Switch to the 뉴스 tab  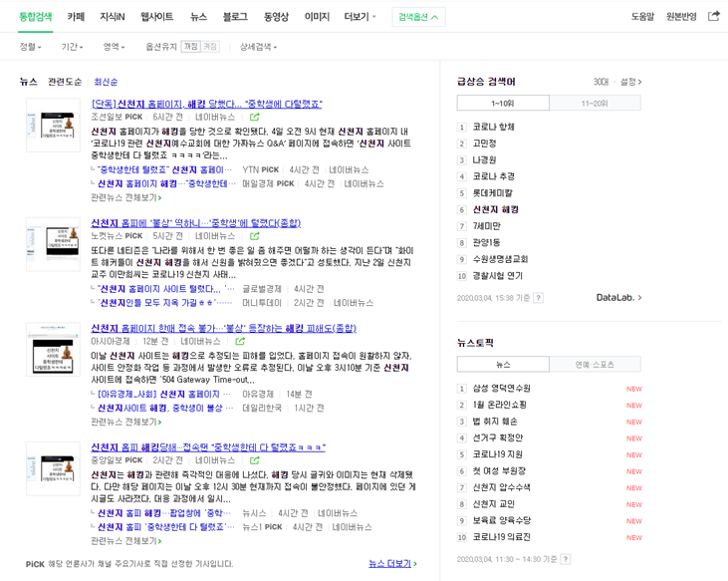(198, 17)
